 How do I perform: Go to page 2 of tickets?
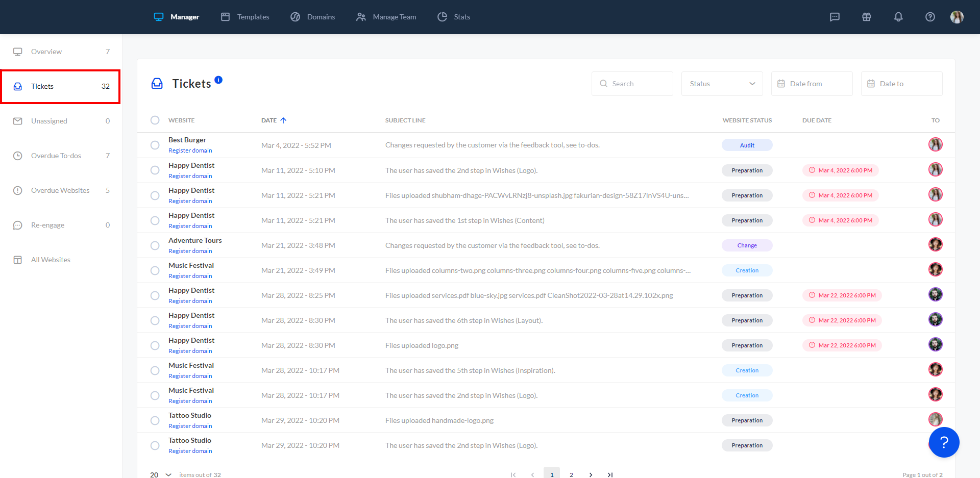[x=571, y=474]
